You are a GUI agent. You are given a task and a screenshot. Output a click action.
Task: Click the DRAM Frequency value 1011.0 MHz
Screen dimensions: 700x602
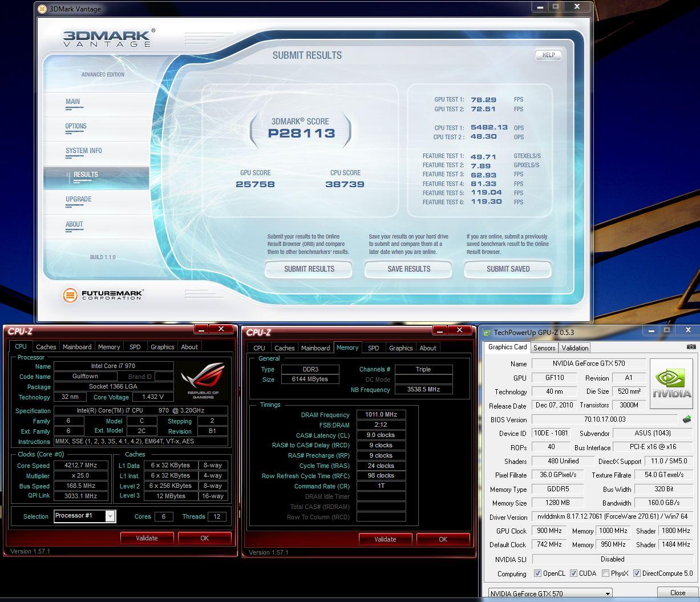point(381,415)
